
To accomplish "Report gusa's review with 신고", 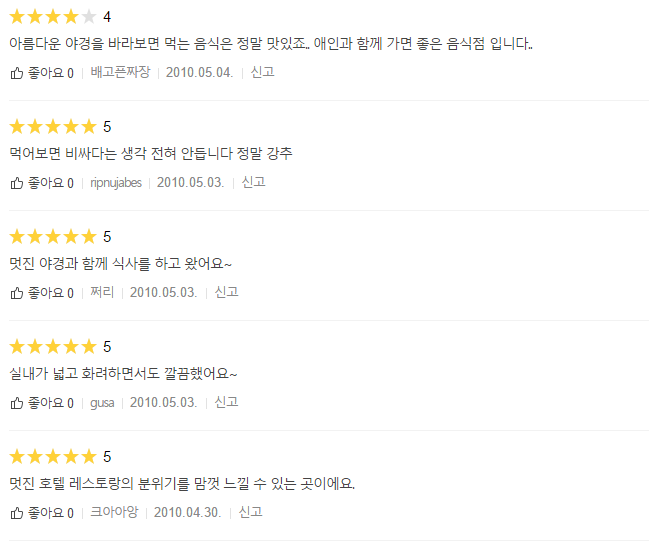I will pos(227,402).
